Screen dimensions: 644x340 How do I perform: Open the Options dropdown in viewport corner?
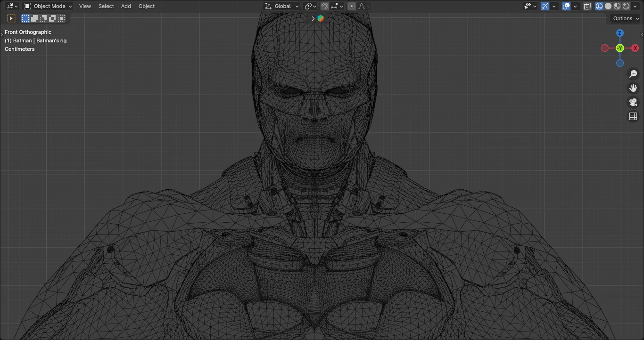624,18
